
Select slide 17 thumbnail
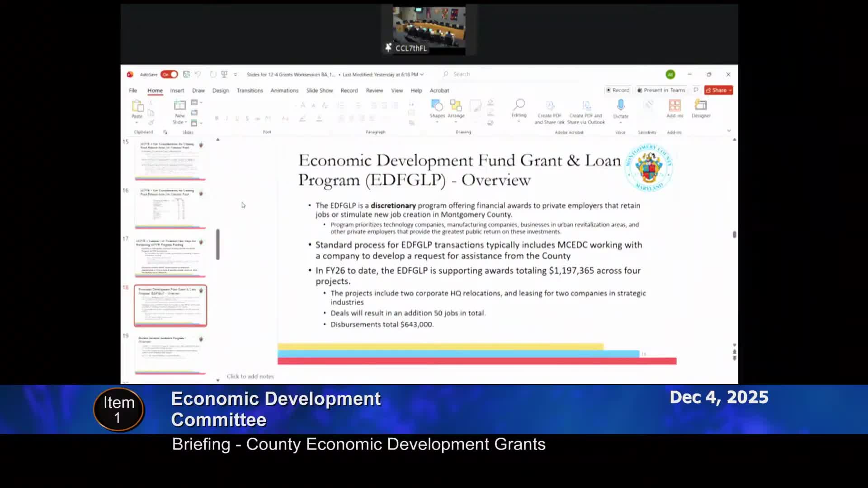(x=170, y=255)
